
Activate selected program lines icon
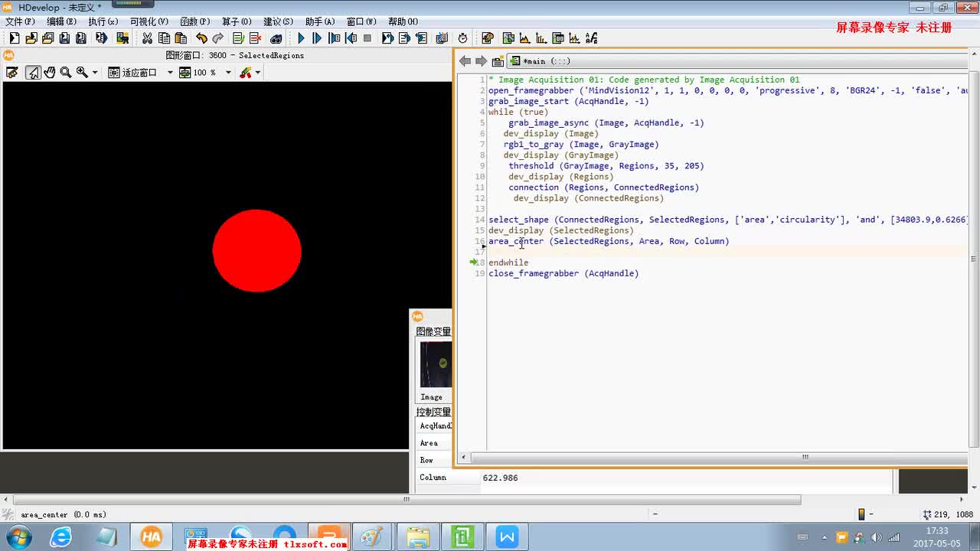pos(238,38)
